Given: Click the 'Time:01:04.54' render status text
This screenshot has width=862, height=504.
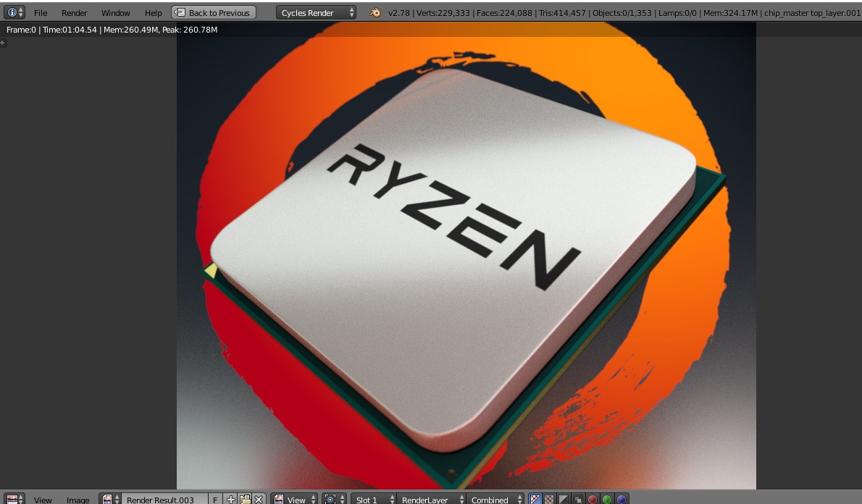Looking at the screenshot, I should click(x=70, y=30).
